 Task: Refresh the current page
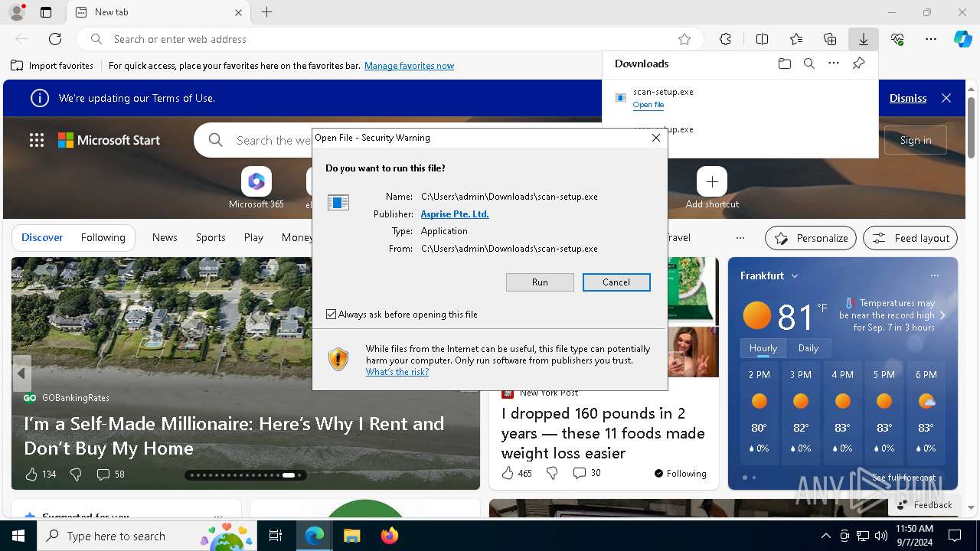point(55,39)
